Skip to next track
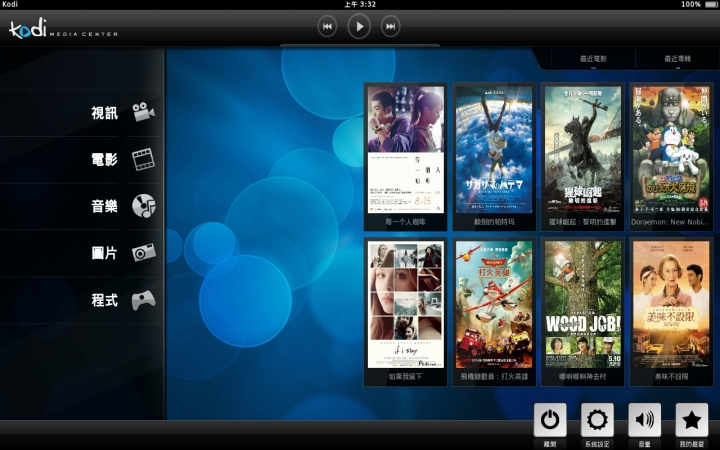 pyautogui.click(x=390, y=27)
